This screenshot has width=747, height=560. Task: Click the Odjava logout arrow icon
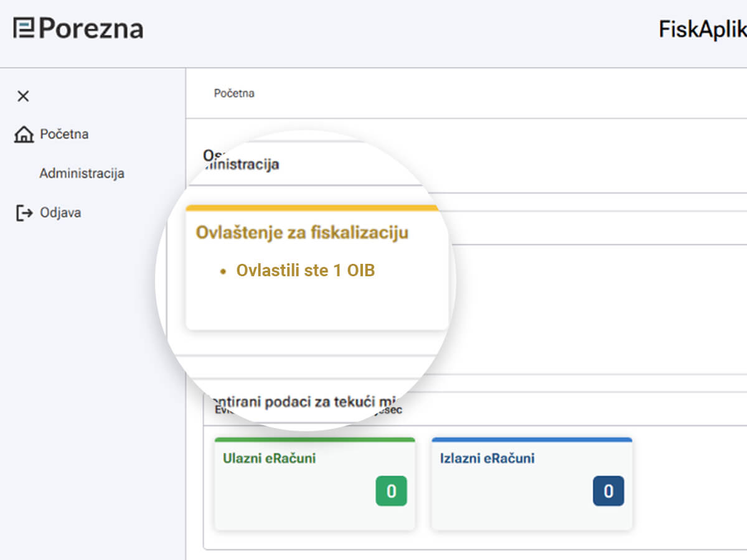pos(24,213)
